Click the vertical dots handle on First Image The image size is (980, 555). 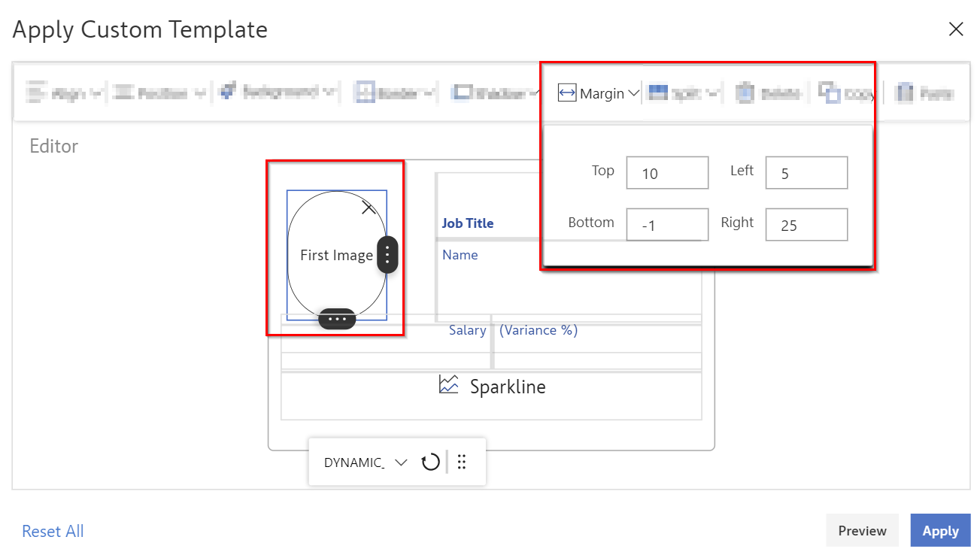pos(387,254)
